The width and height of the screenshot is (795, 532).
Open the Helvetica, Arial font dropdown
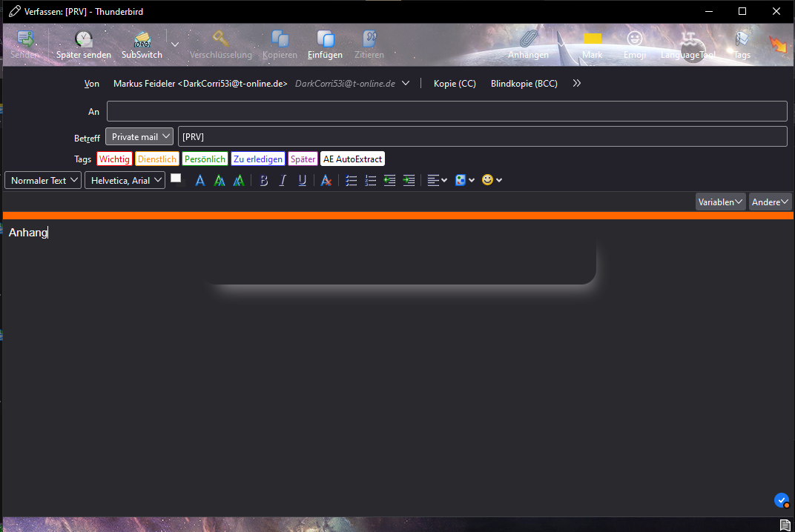tap(125, 180)
